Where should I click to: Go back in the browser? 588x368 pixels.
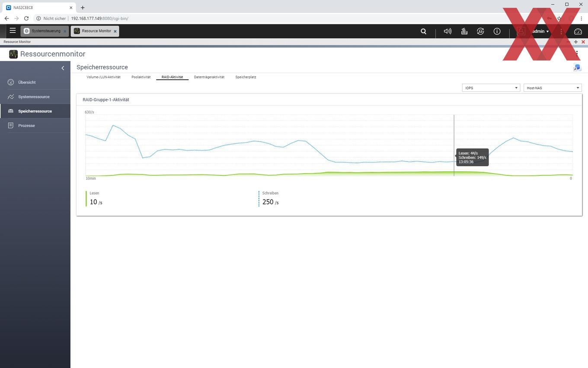point(6,19)
